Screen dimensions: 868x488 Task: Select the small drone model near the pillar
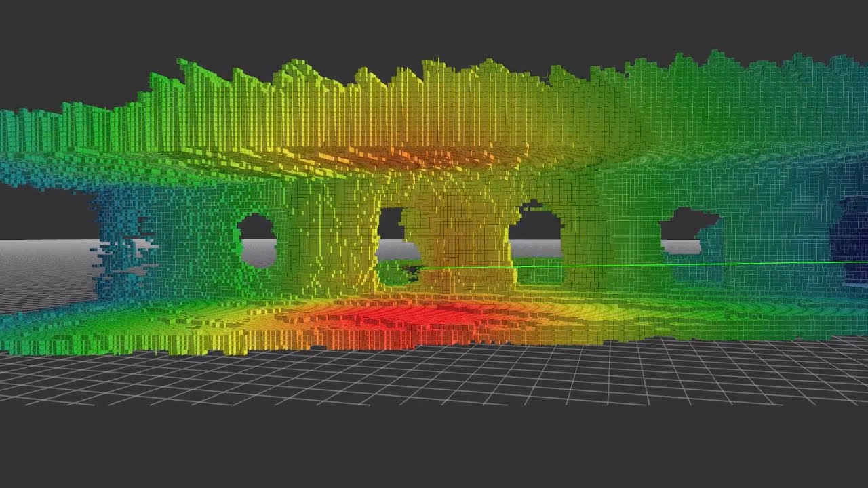coord(411,270)
